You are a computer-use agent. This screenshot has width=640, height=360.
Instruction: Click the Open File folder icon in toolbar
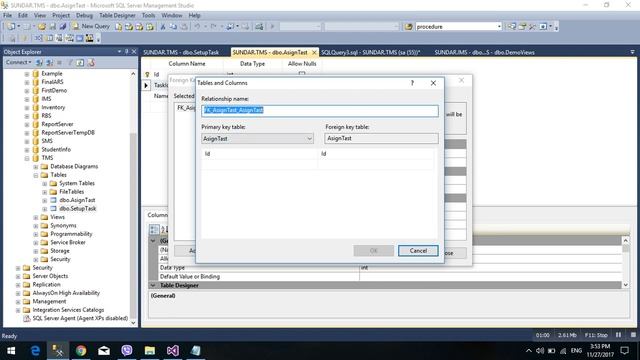tap(42, 27)
